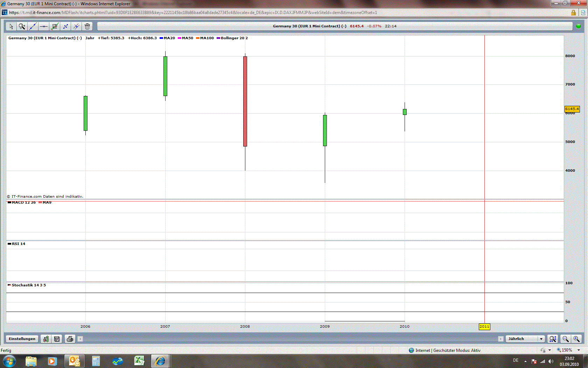The width and height of the screenshot is (588, 368).
Task: Click the MA100 legend entry
Action: [x=205, y=38]
